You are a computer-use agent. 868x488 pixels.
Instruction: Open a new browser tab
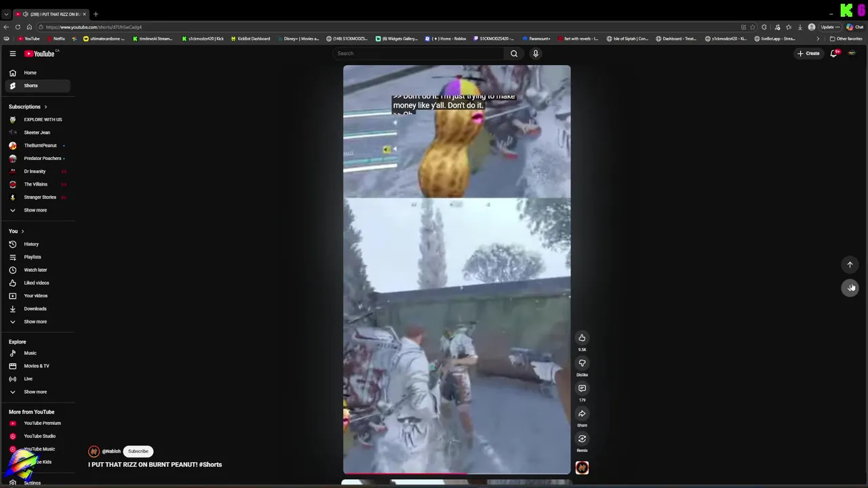[x=96, y=14]
